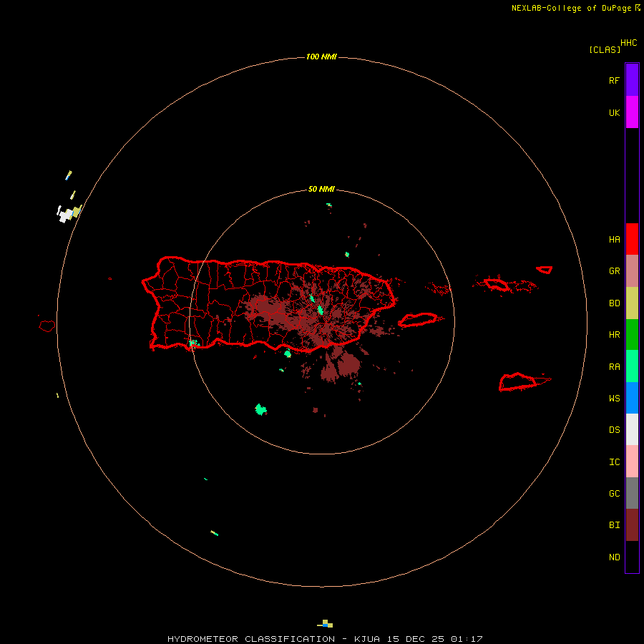Screen dimensions: 644x644
Task: Click the Vieques island outline
Action: click(417, 320)
